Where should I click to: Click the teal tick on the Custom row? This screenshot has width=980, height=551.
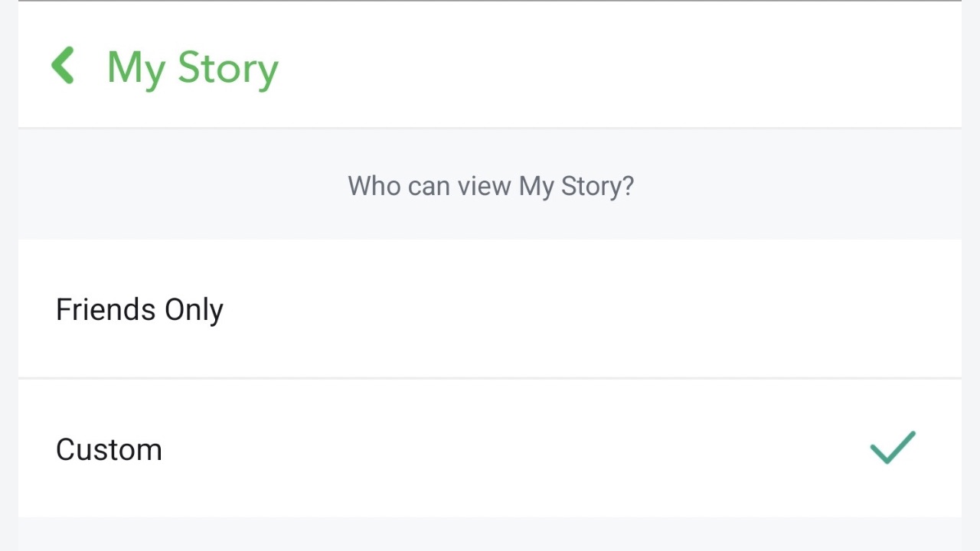pyautogui.click(x=893, y=448)
